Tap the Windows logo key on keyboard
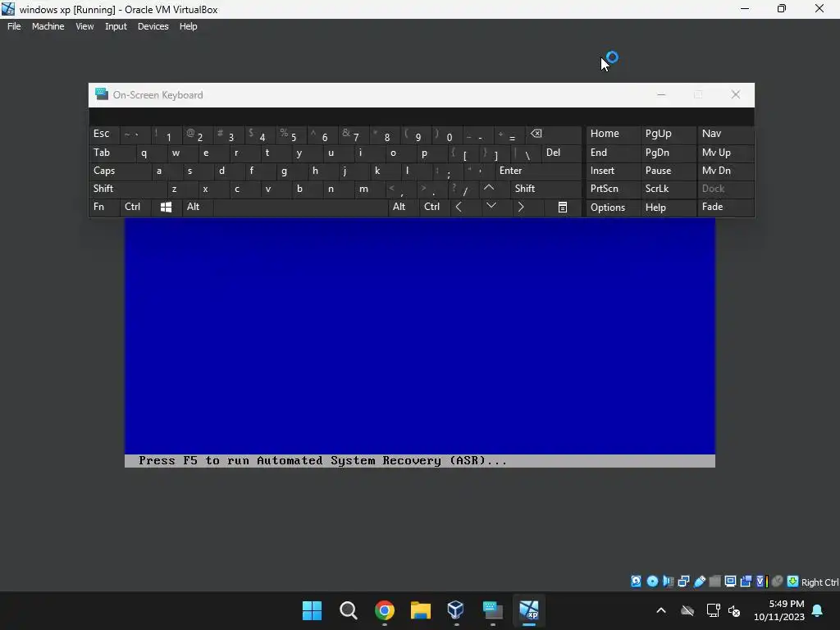The image size is (840, 630). coord(166,208)
